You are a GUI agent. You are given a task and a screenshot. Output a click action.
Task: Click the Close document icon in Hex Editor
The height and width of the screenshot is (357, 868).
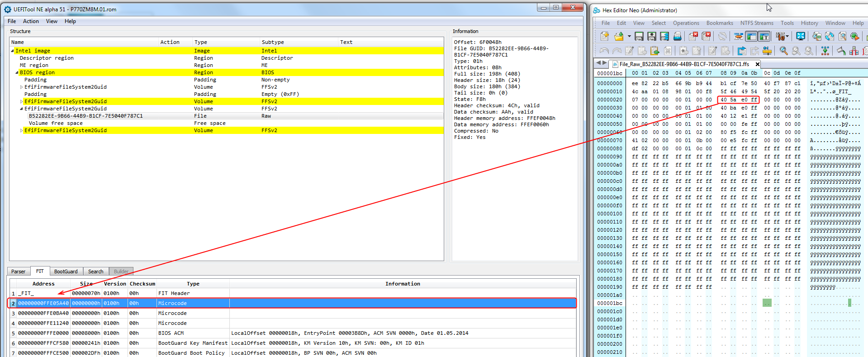(693, 36)
